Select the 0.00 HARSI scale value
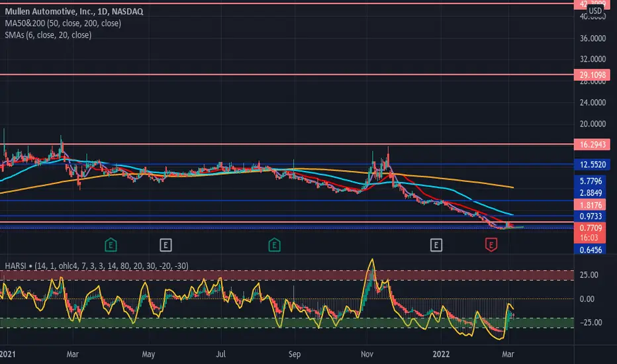The width and height of the screenshot is (617, 364). pyautogui.click(x=587, y=299)
